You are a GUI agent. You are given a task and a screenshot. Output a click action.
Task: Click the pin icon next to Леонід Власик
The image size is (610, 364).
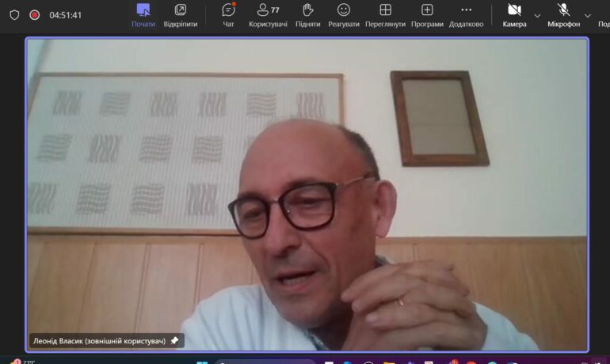pos(174,341)
